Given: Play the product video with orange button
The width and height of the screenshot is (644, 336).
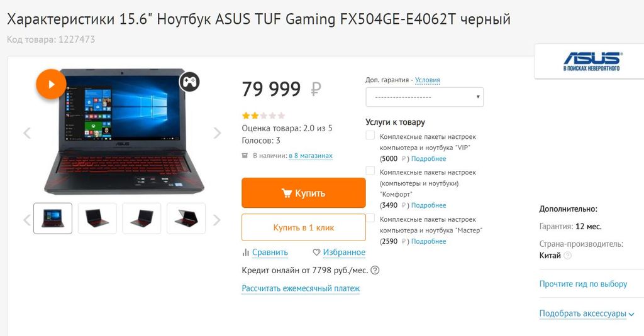Looking at the screenshot, I should pos(52,84).
